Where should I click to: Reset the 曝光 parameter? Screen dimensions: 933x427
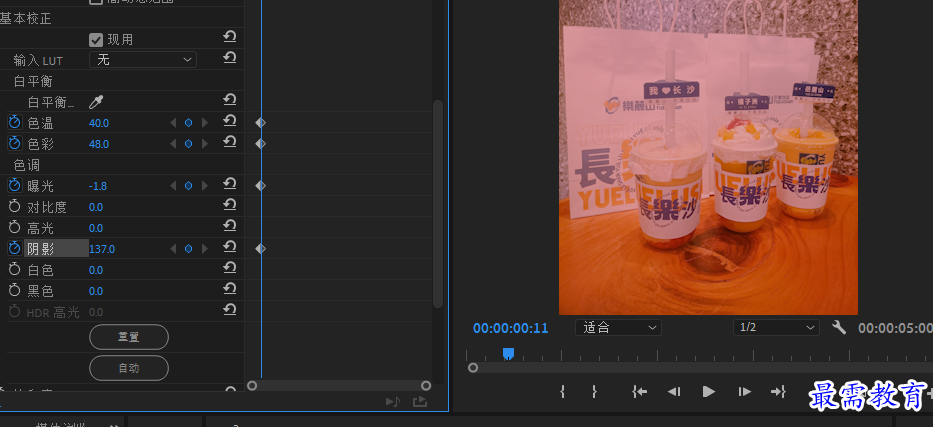pos(230,184)
